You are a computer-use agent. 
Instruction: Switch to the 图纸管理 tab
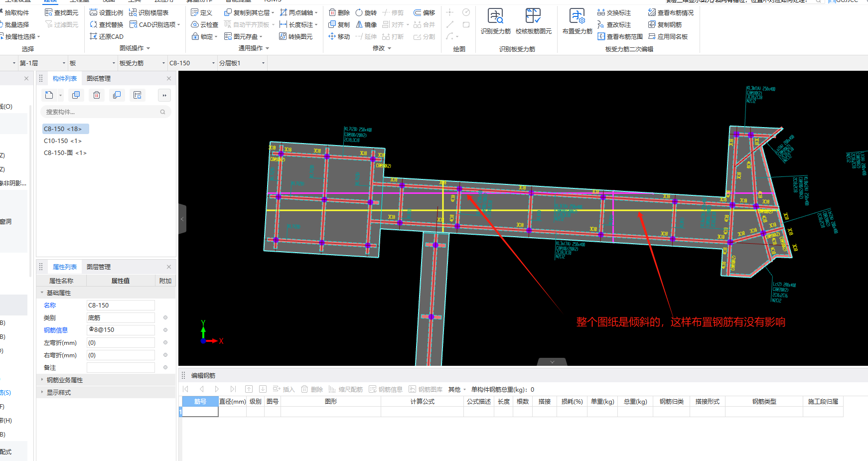point(99,78)
